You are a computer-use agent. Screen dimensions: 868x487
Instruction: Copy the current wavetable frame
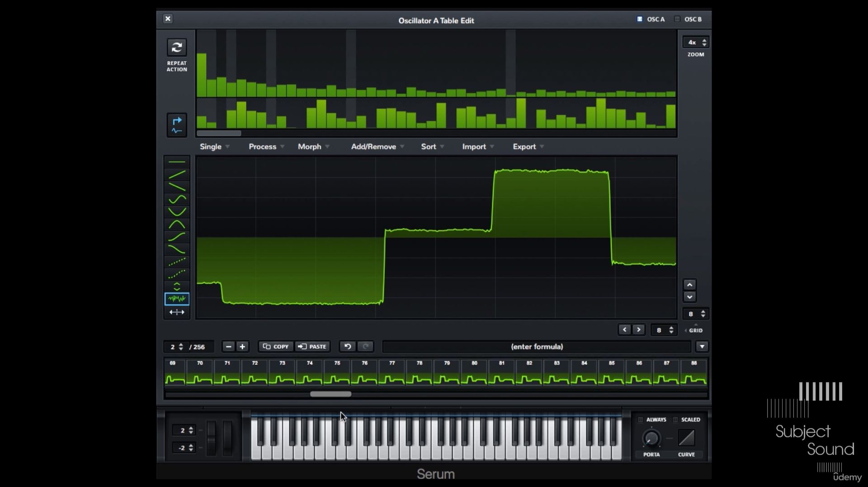[x=276, y=347]
